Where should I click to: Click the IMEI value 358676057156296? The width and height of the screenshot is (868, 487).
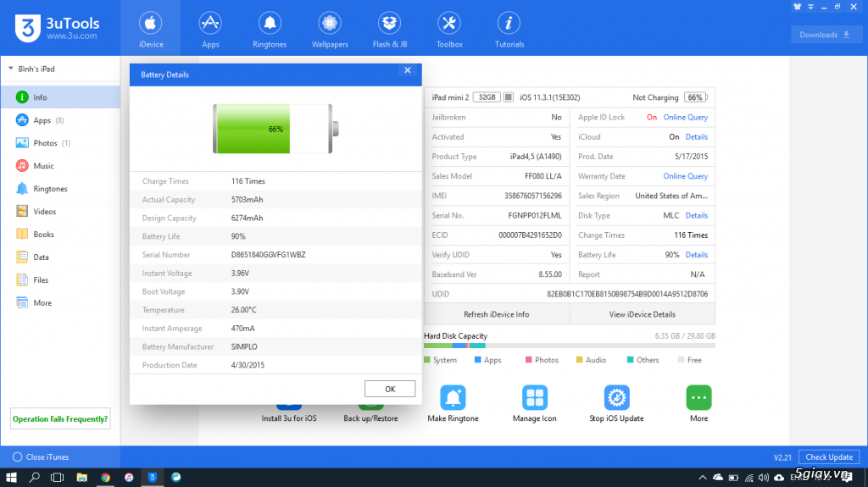tap(532, 196)
